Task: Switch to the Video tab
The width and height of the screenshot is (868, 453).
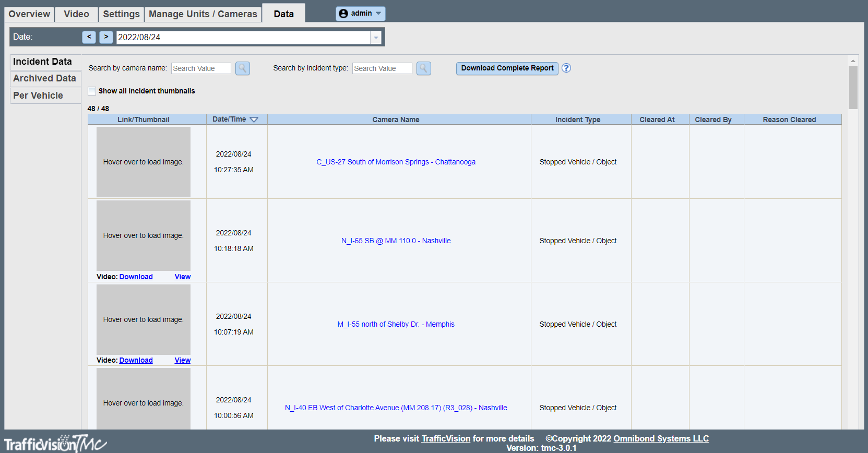Action: click(x=76, y=14)
